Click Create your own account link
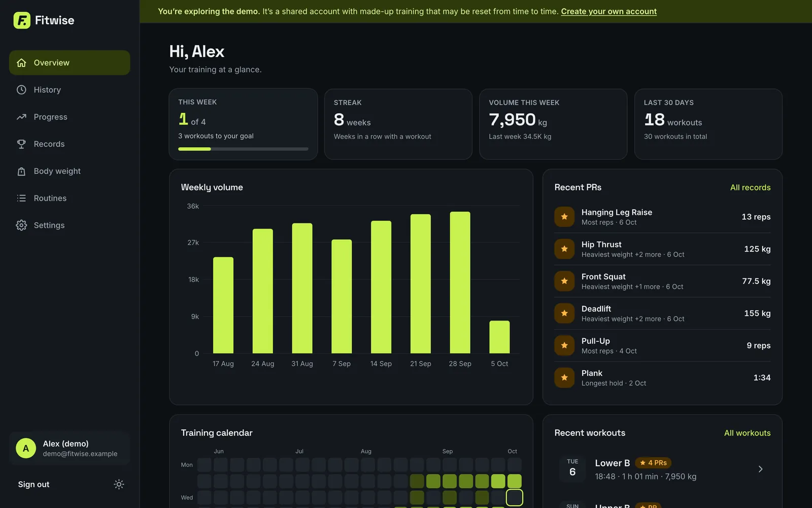The width and height of the screenshot is (812, 508). 608,11
